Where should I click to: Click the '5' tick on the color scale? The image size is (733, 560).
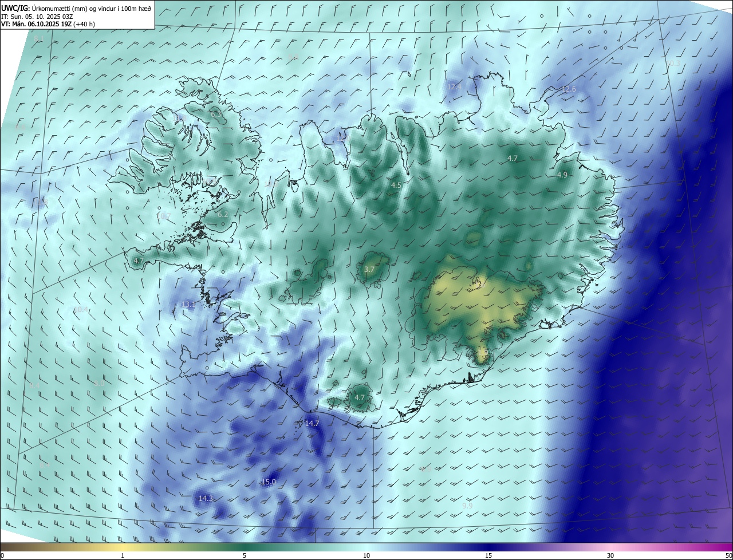pos(245,555)
